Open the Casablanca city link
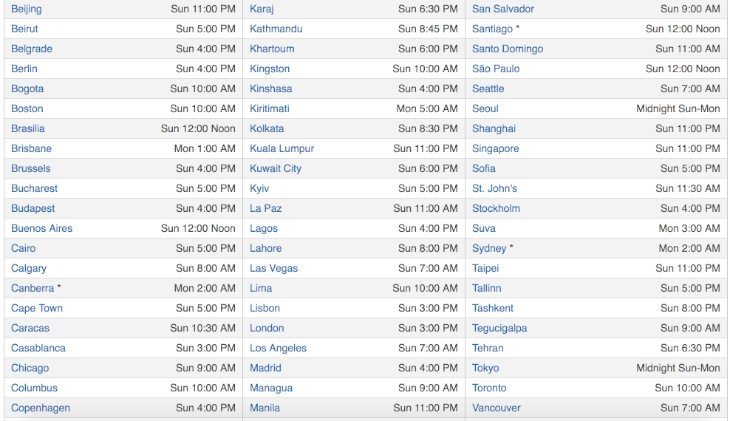This screenshot has height=421, width=730. click(x=38, y=348)
